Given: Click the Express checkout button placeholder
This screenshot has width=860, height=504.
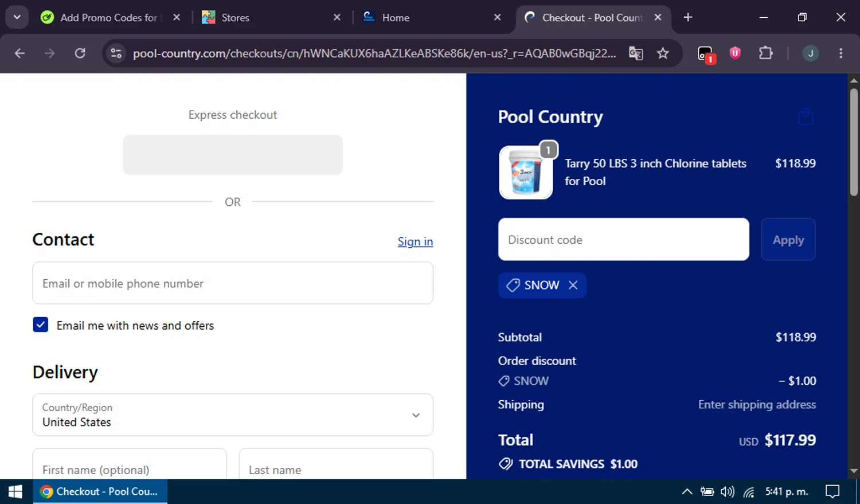Looking at the screenshot, I should (233, 155).
